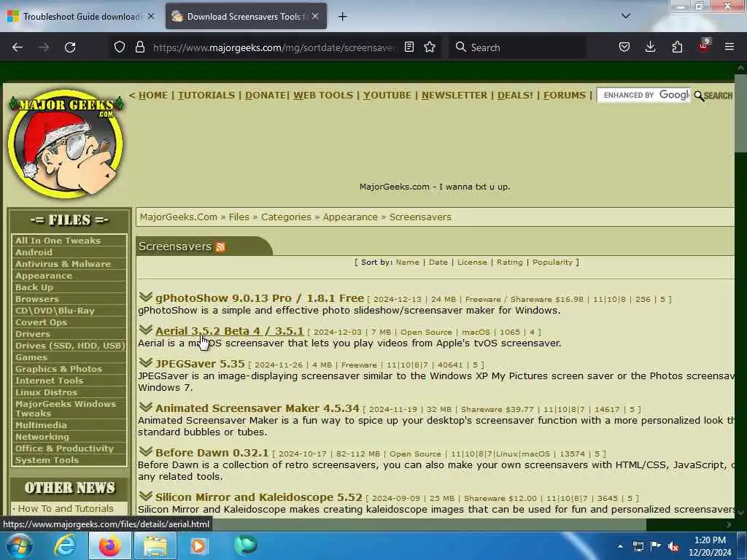Sort the list by License
This screenshot has height=560, width=747.
point(472,262)
